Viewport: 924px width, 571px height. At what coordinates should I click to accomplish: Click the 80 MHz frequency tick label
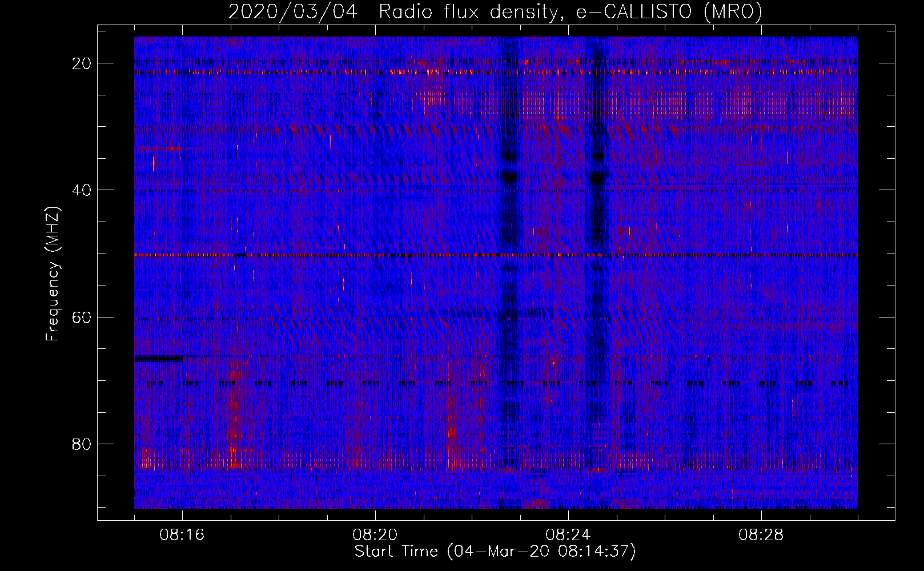click(x=82, y=444)
